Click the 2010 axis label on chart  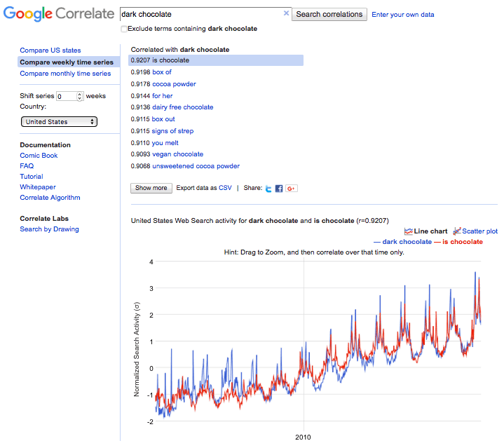point(303,437)
